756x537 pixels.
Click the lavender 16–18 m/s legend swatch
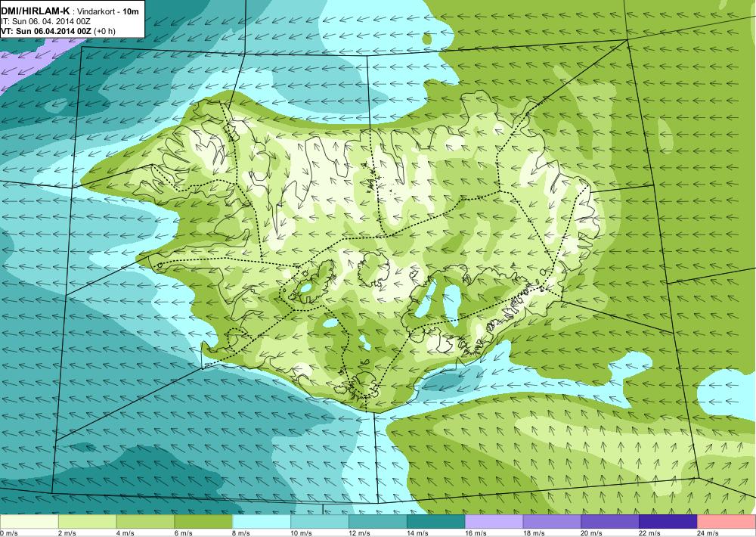pyautogui.click(x=494, y=522)
